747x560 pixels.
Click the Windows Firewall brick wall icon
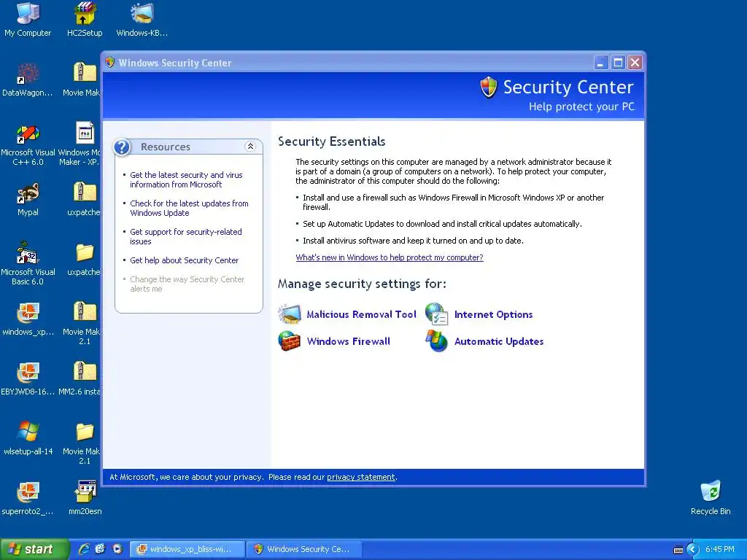290,341
